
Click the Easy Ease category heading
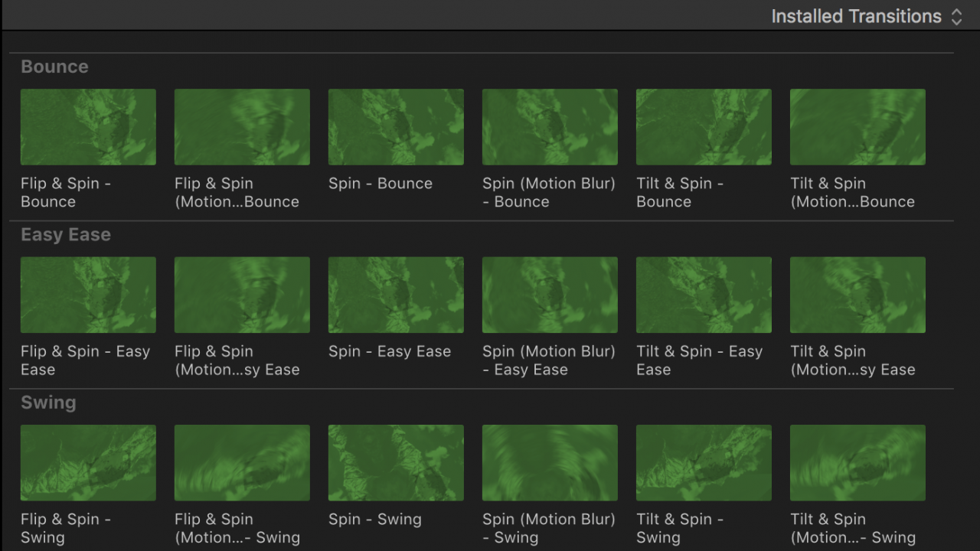point(66,235)
